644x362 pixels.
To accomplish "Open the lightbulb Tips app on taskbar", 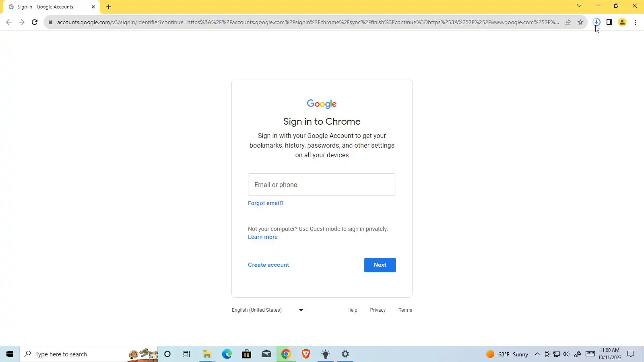I will point(326,354).
